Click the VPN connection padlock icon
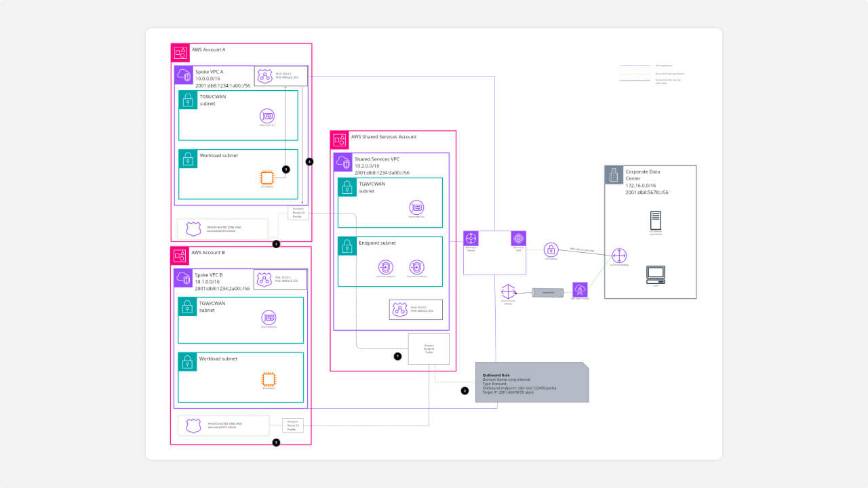This screenshot has width=868, height=488. pyautogui.click(x=551, y=249)
